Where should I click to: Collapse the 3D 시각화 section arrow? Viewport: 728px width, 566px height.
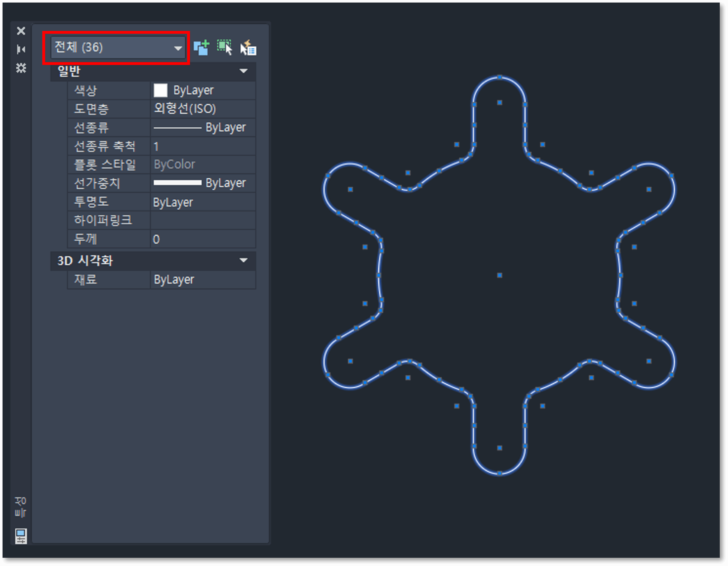pos(243,261)
